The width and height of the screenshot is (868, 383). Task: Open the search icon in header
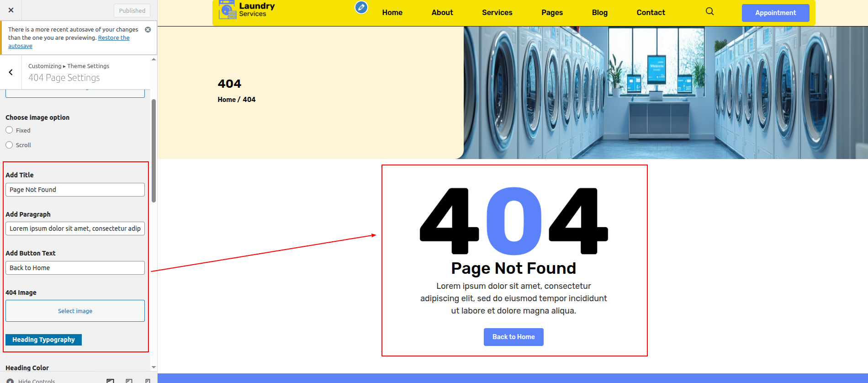[x=709, y=11]
